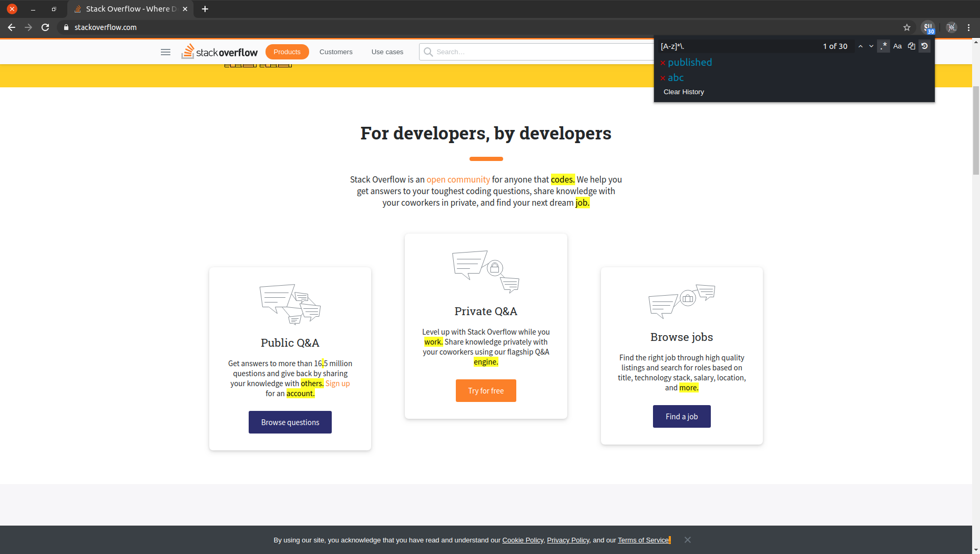
Task: Click the highlighted word 'codes.'
Action: pyautogui.click(x=563, y=180)
